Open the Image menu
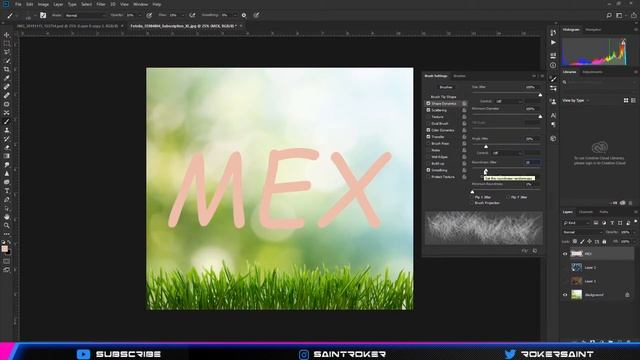640x360 pixels. (43, 4)
